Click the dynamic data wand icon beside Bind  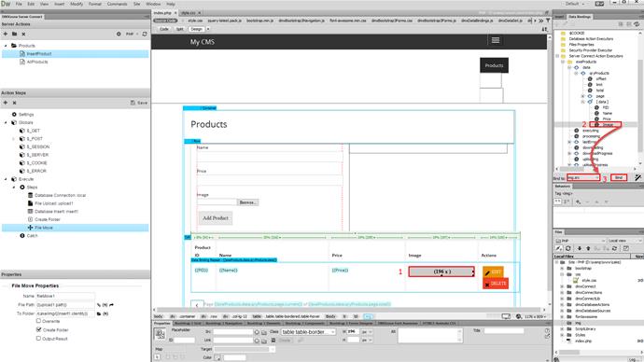tap(637, 177)
